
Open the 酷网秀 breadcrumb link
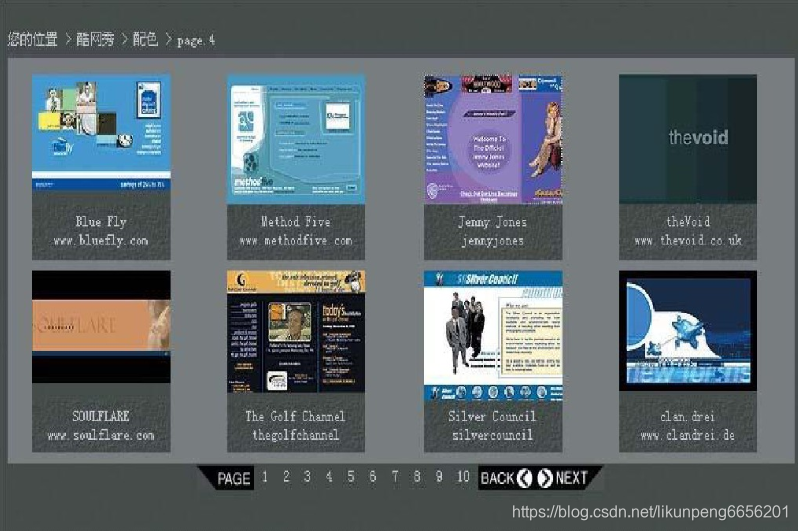click(x=95, y=39)
